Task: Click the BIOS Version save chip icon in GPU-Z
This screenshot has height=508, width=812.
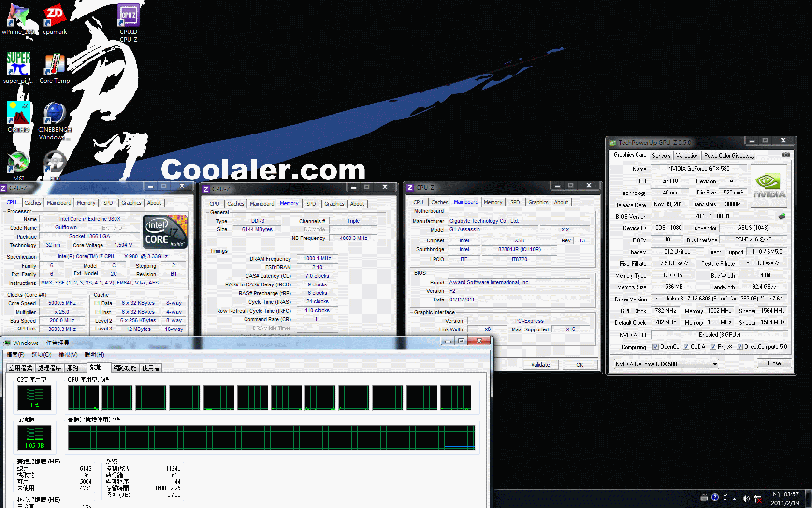Action: tap(782, 216)
